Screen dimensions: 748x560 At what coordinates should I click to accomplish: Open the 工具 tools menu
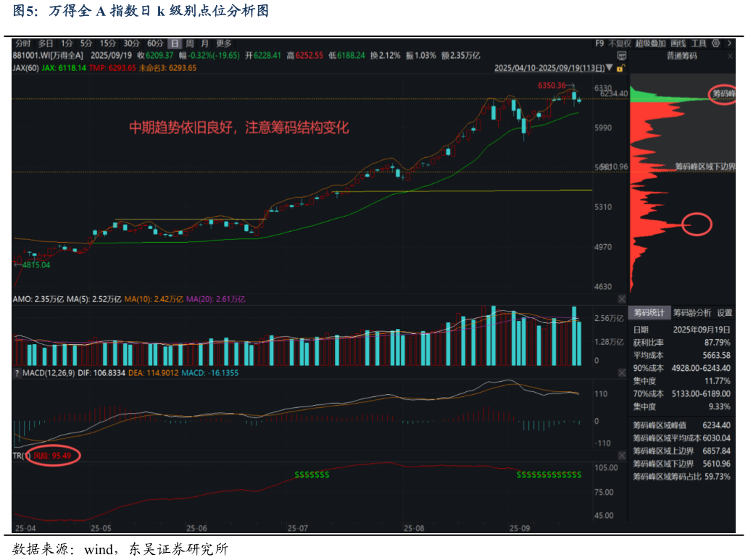coord(699,43)
